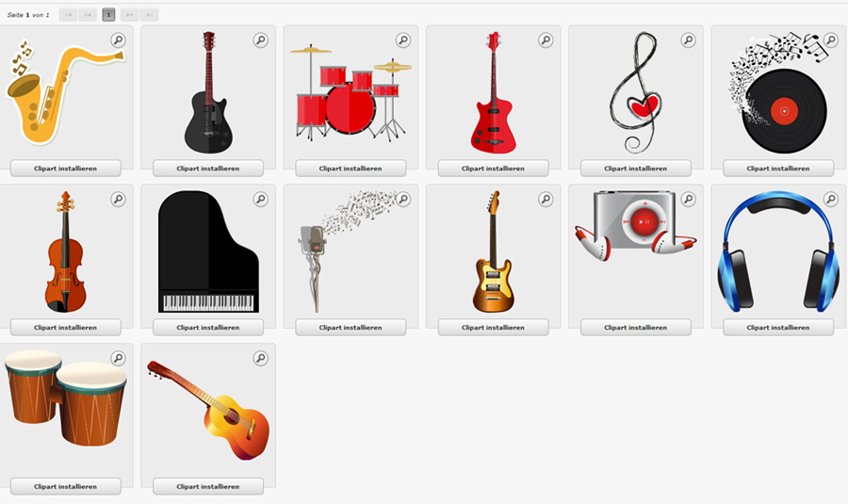The height and width of the screenshot is (504, 848).
Task: Install the MP3 player clipart
Action: click(x=635, y=327)
